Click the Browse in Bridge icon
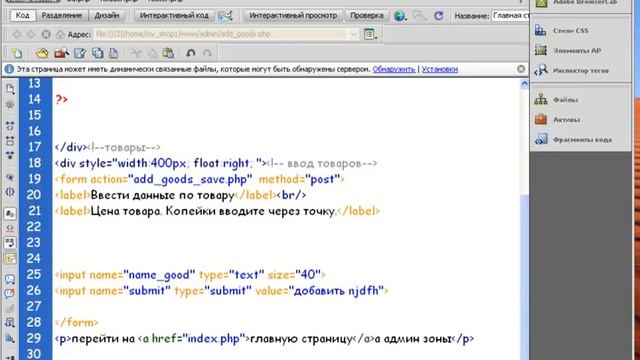 click(62, 53)
